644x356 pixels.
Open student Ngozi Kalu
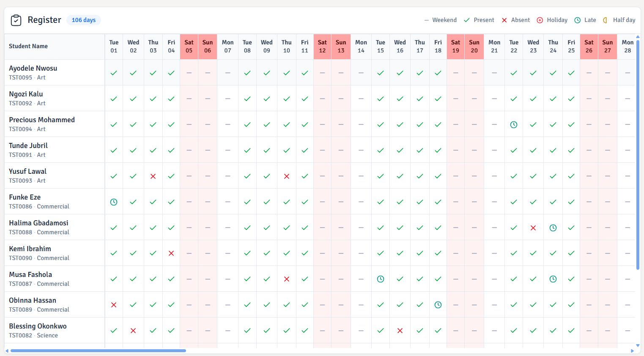click(x=26, y=94)
